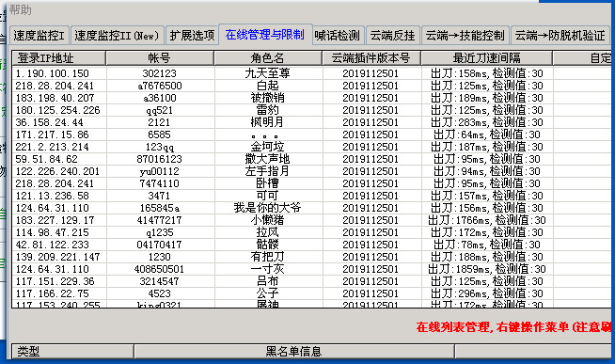The image size is (615, 364).
Task: Select the row with IP 36.158.24.44
Action: (x=311, y=122)
